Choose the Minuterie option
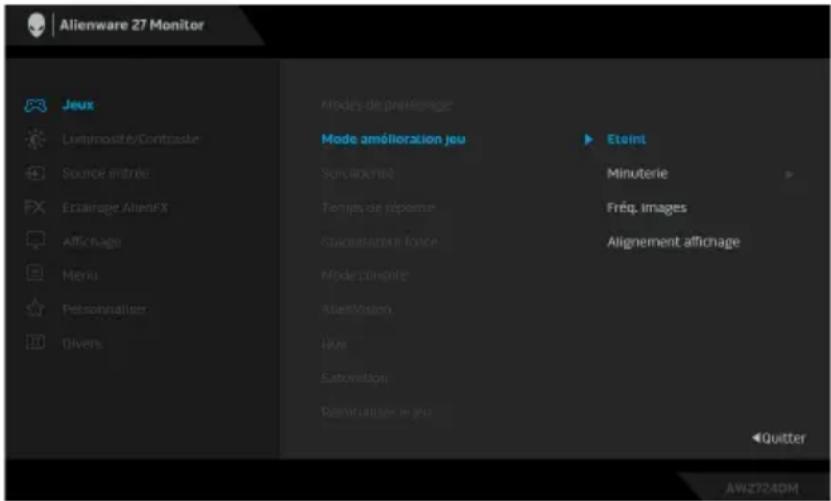This screenshot has height=501, width=831. (637, 173)
